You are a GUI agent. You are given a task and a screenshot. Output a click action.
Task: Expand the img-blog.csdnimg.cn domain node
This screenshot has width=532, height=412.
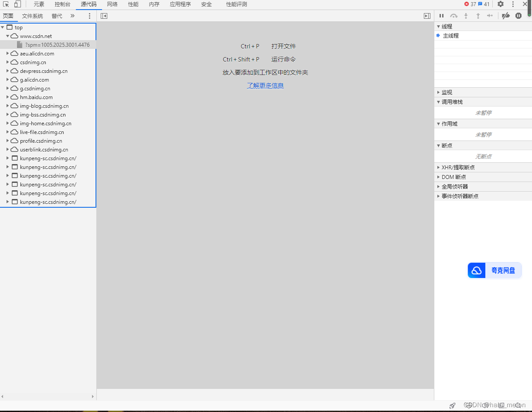point(7,106)
